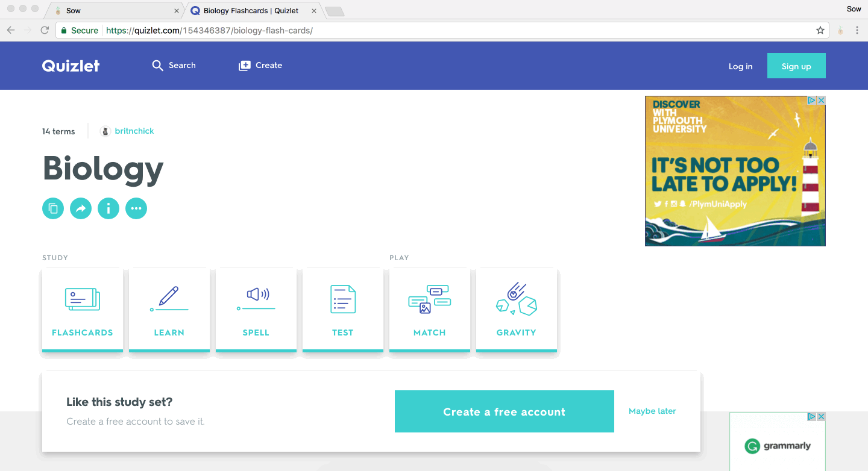Open Chrome's three-dot menu
Screen dimensions: 868x471
pyautogui.click(x=857, y=30)
